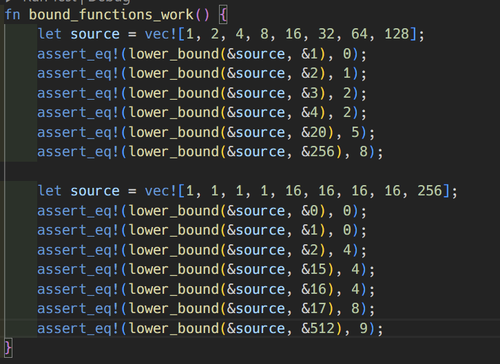Click the first vec! macro call
The width and height of the screenshot is (500, 364).
[x=160, y=34]
